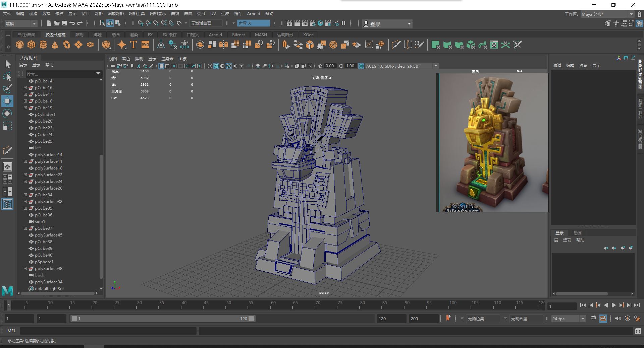Toggle textured display in panel toolbar
Screen dimensions: 644x348
point(235,66)
